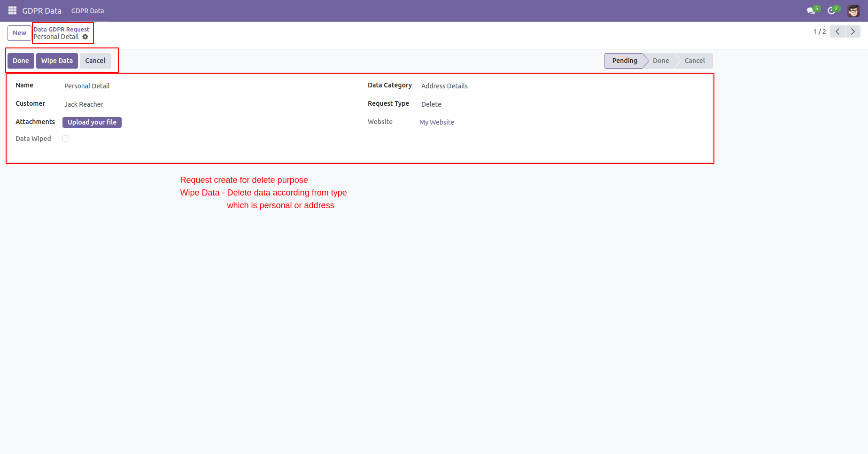Toggle the Data Wiped checkbox
The image size is (868, 454).
click(66, 139)
